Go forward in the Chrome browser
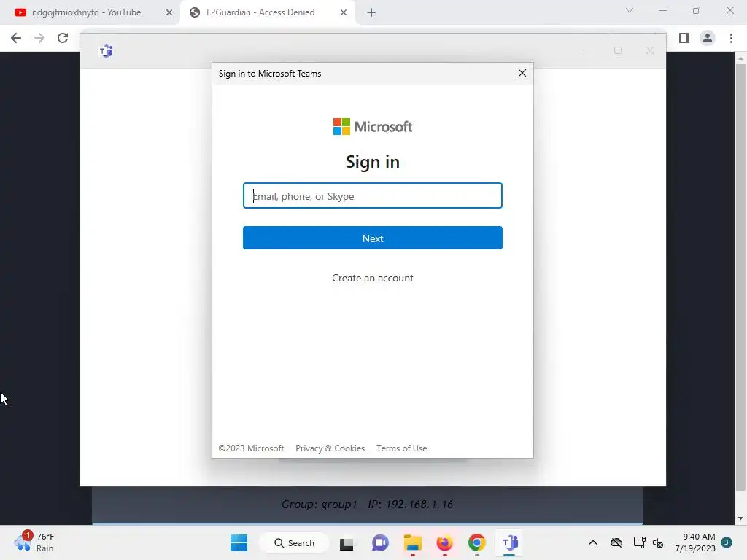Image resolution: width=747 pixels, height=560 pixels. point(39,38)
